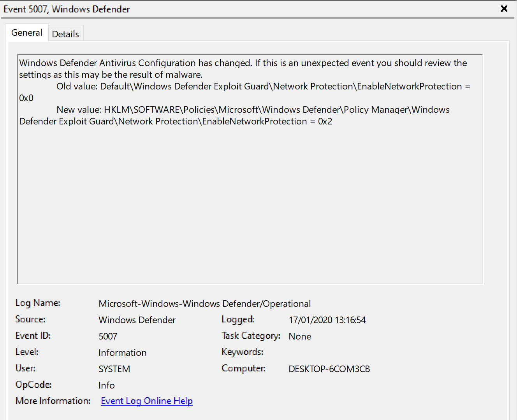Image resolution: width=517 pixels, height=420 pixels.
Task: Click the 'Old value: Default\Windows Defender Exploit Guard' line
Action: 263,86
